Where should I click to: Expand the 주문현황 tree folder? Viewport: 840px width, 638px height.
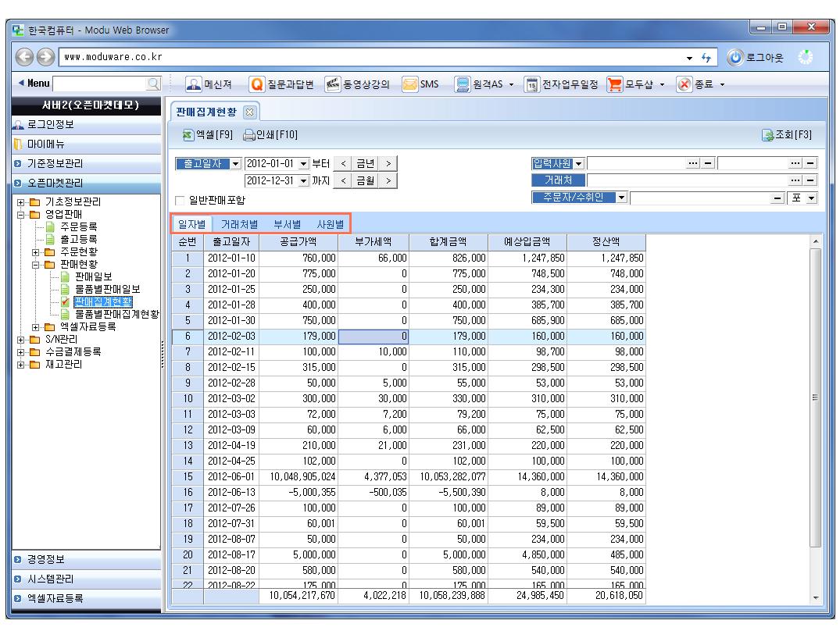[x=36, y=251]
